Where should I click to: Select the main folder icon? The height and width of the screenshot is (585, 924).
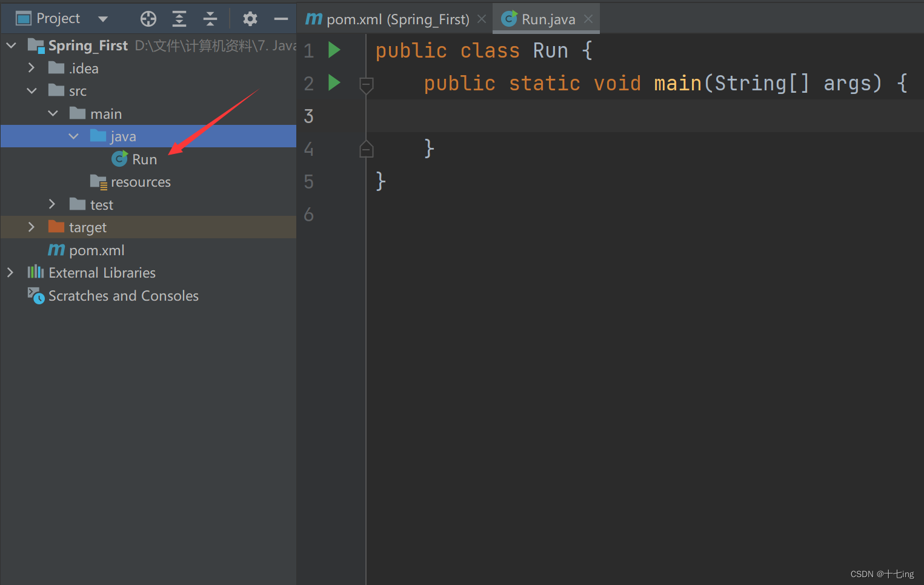tap(78, 113)
